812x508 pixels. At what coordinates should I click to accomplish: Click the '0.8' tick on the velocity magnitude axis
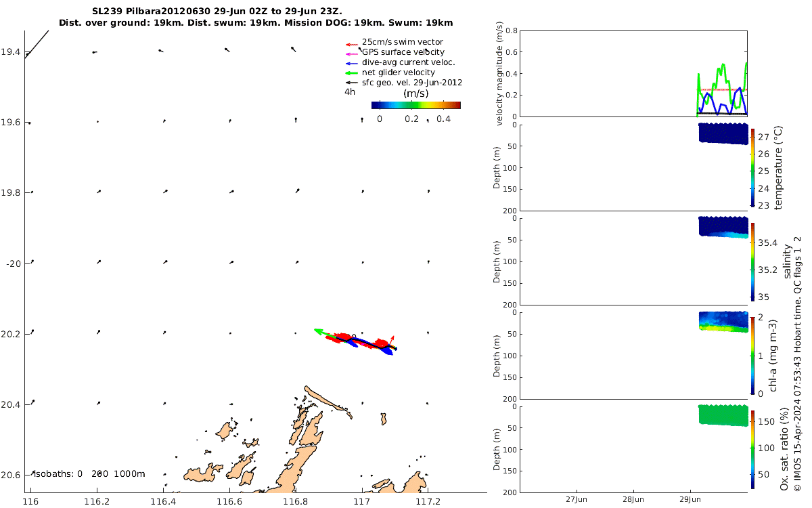[512, 31]
